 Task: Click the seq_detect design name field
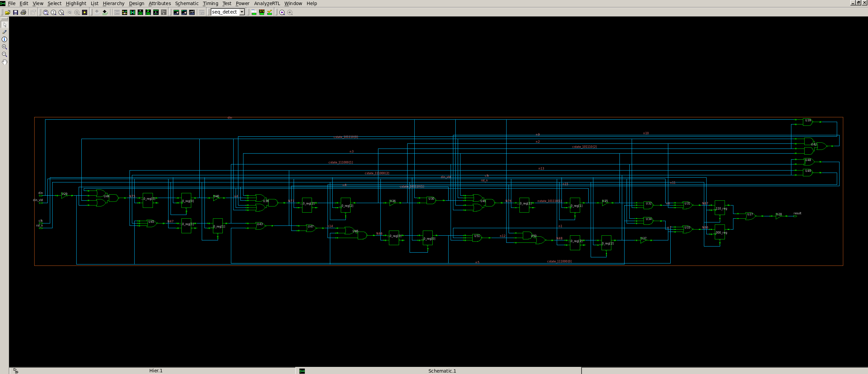pos(225,12)
